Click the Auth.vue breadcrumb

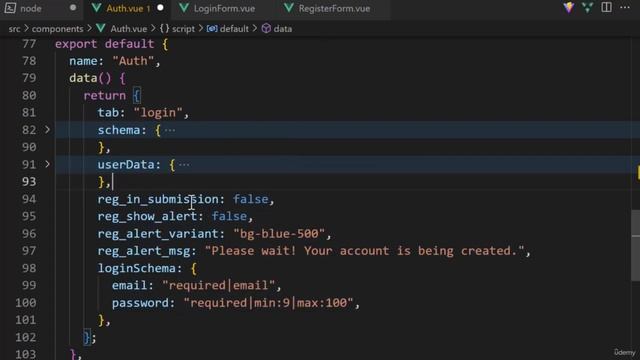click(x=129, y=29)
